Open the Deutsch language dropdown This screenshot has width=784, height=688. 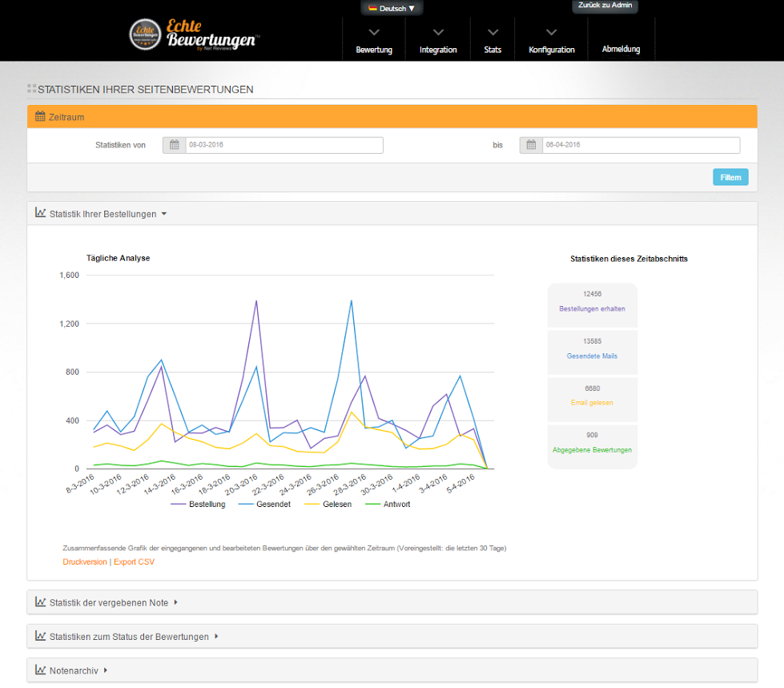pos(392,8)
